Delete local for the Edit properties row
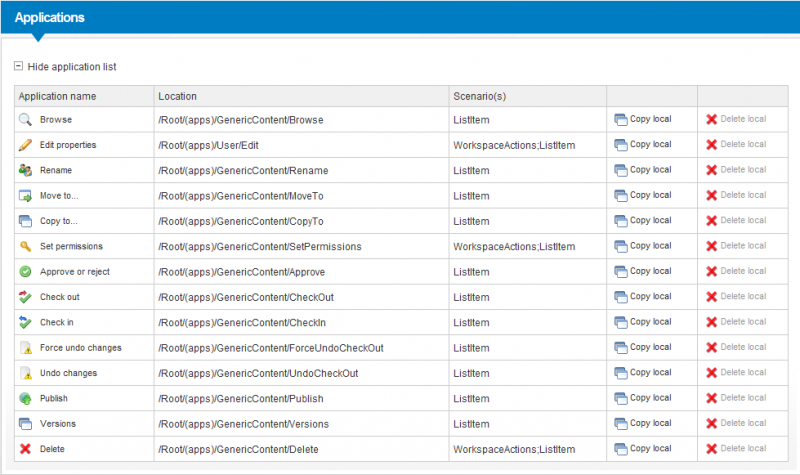The image size is (800, 475). coord(736,144)
